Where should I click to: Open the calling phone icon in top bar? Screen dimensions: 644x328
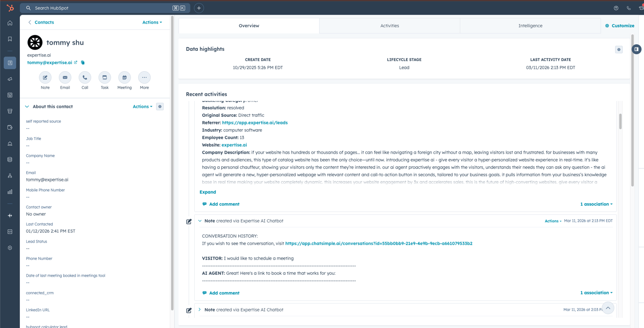(628, 8)
